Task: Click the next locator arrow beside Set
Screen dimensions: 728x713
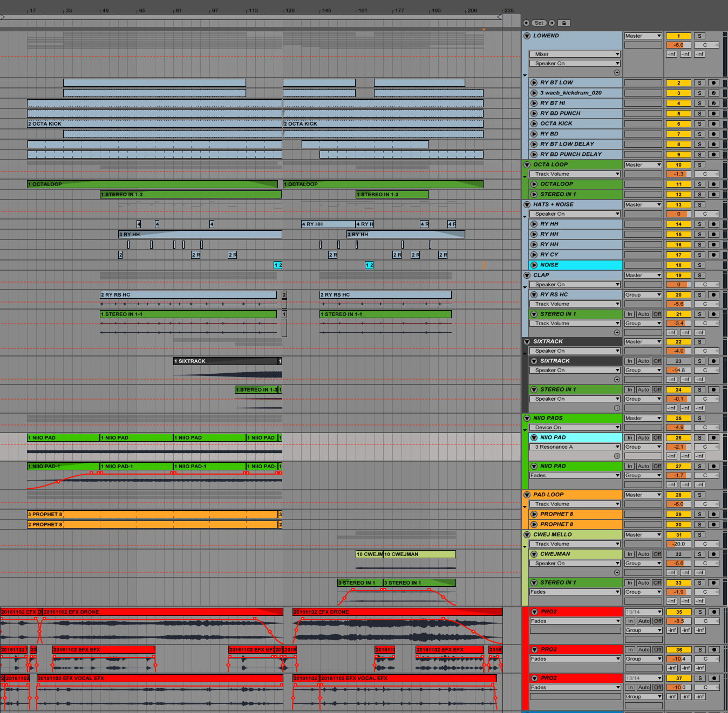Action: [552, 23]
